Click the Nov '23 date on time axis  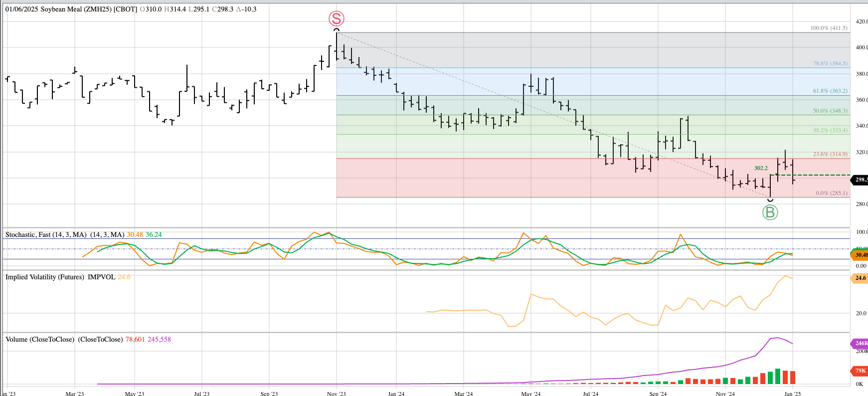pos(336,394)
